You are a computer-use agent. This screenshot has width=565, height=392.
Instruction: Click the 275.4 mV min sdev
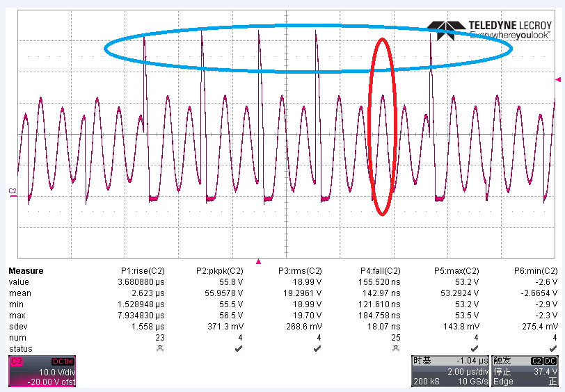click(540, 327)
